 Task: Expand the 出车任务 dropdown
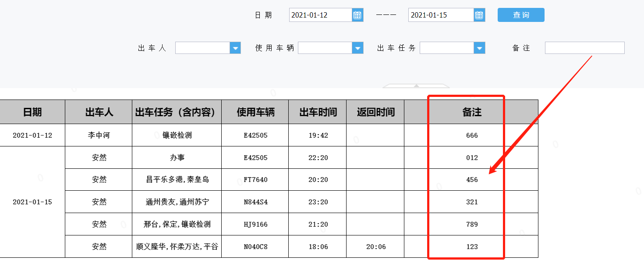[x=480, y=48]
